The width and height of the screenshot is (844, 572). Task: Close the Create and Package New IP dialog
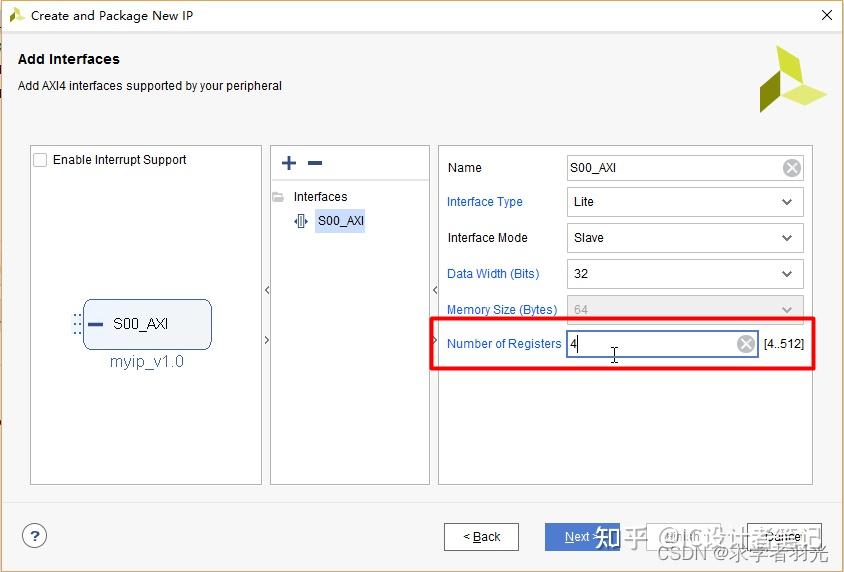click(x=826, y=15)
